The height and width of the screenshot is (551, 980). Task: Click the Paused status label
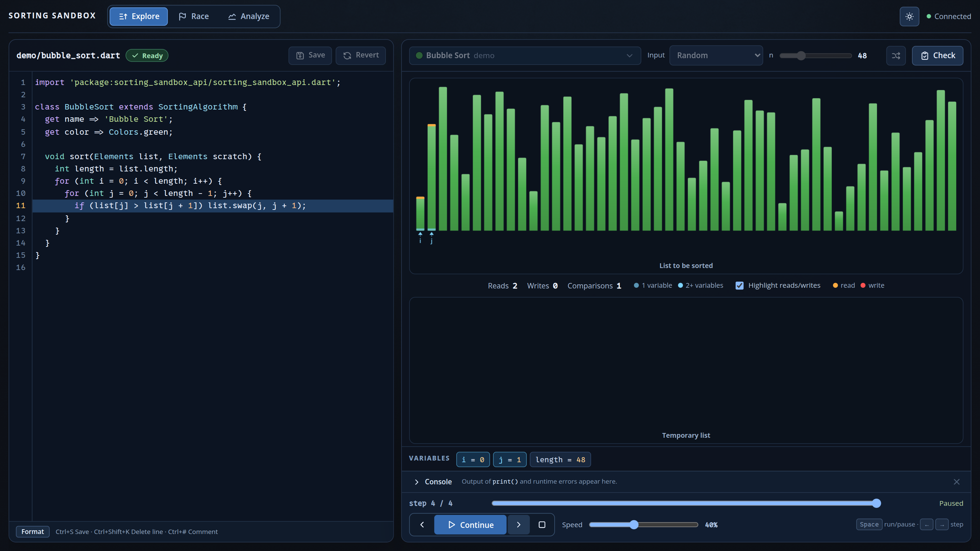click(951, 503)
